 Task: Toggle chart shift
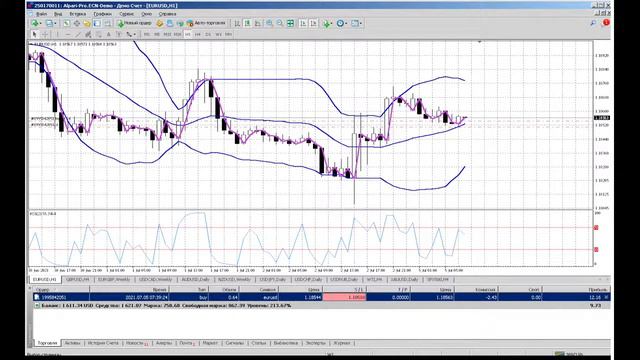click(313, 23)
